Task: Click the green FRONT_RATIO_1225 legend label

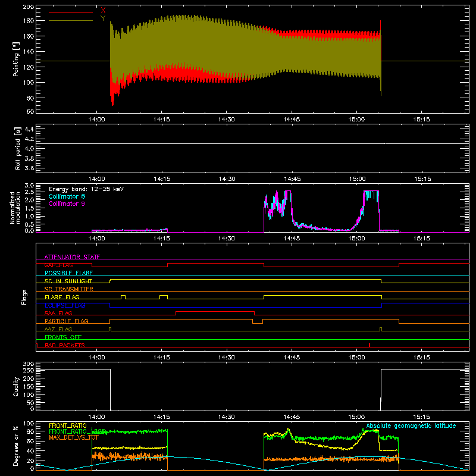Action: tap(77, 431)
